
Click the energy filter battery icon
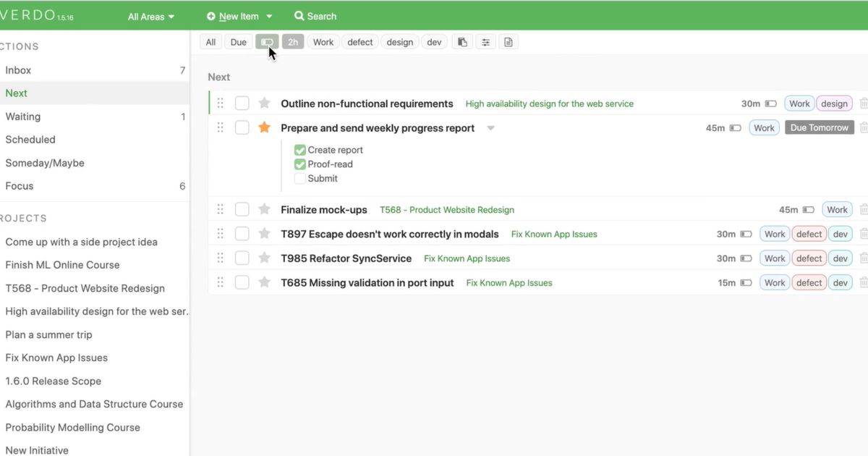266,42
